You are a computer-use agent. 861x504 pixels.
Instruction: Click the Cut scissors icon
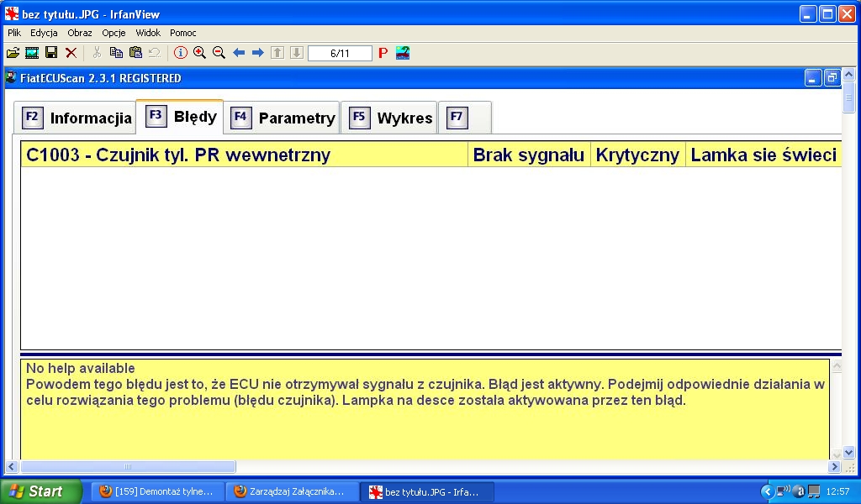pyautogui.click(x=98, y=53)
